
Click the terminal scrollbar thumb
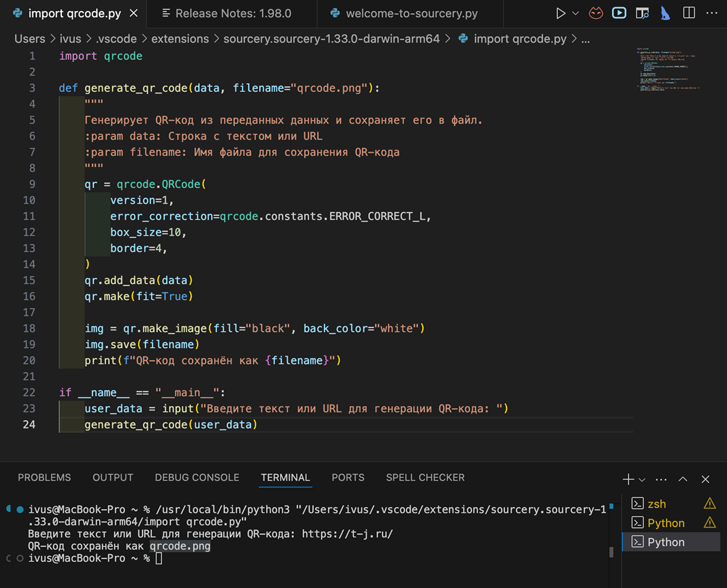point(611,552)
